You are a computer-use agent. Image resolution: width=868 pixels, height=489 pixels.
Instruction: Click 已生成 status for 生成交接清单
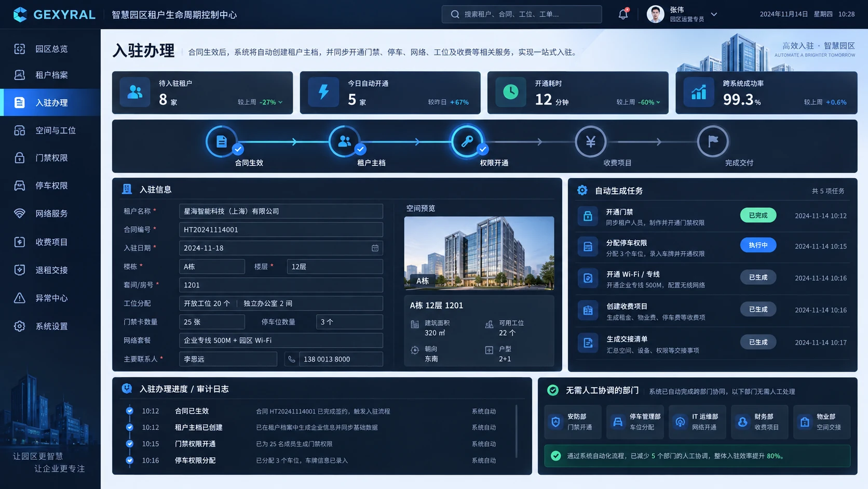[x=758, y=342]
